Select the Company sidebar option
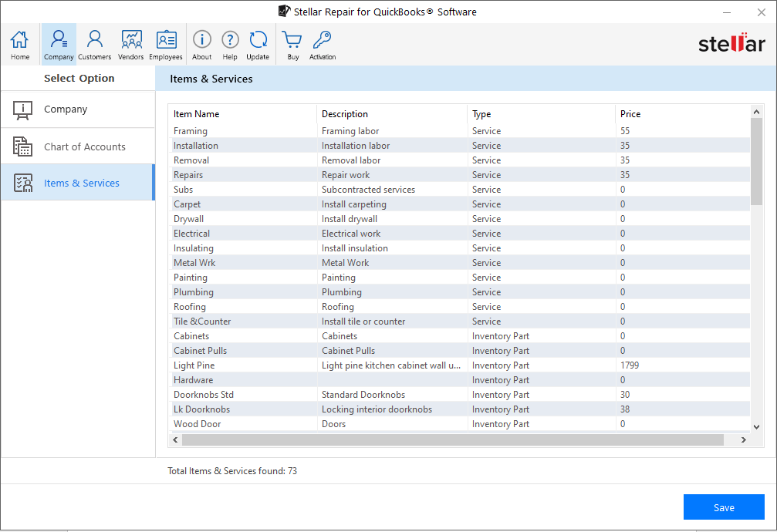This screenshot has width=777, height=532. [78, 109]
